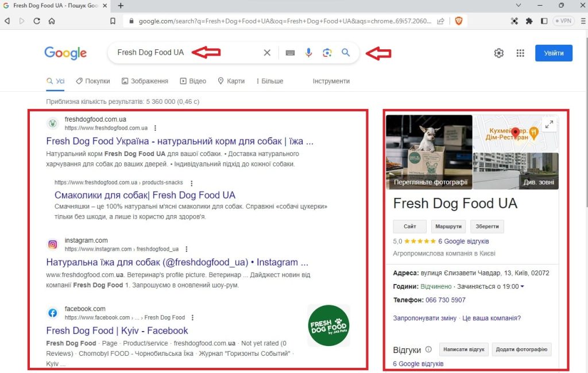This screenshot has width=588, height=373.
Task: Sign in with the "Увійти" button
Action: (553, 53)
